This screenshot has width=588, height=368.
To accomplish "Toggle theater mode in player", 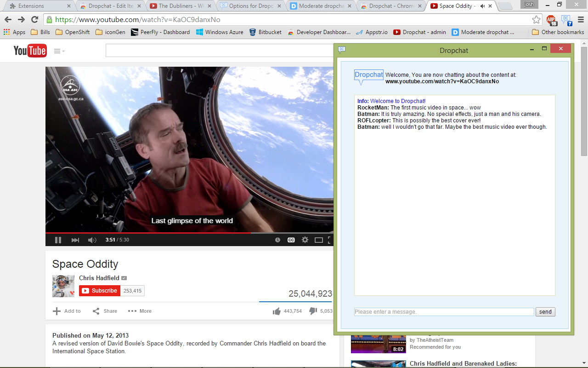I will tap(319, 240).
